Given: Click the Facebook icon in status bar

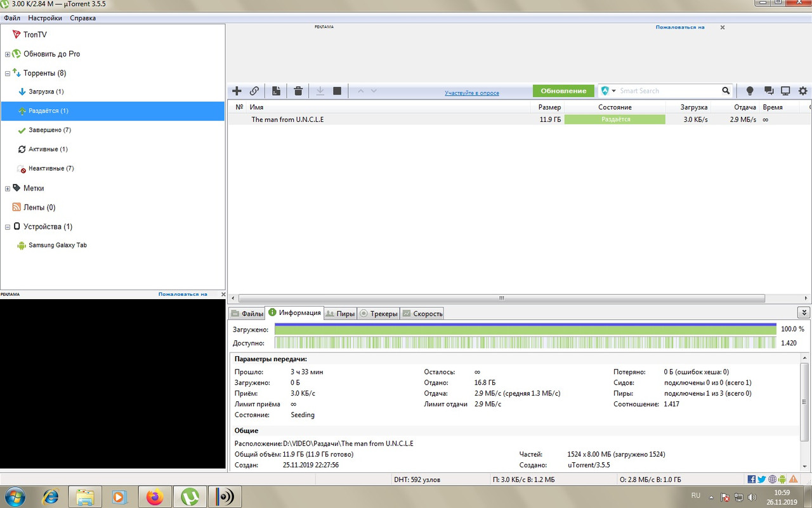Looking at the screenshot, I should point(752,479).
